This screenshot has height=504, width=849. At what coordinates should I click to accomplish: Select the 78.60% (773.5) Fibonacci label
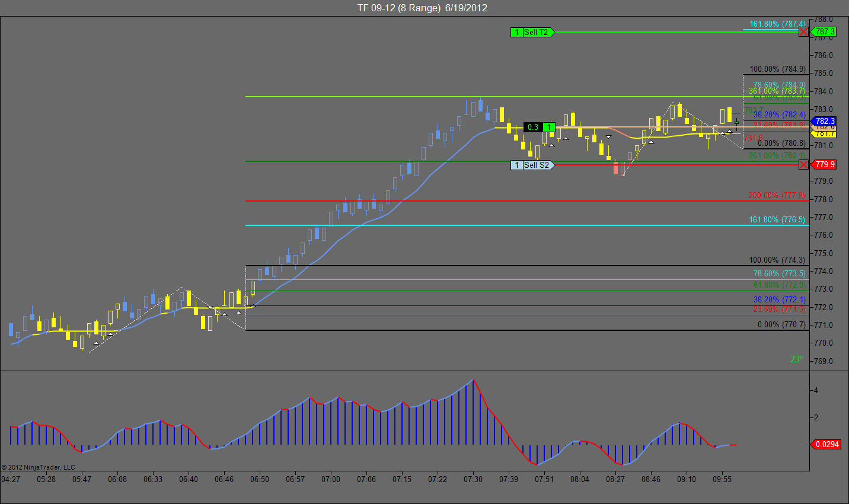780,274
